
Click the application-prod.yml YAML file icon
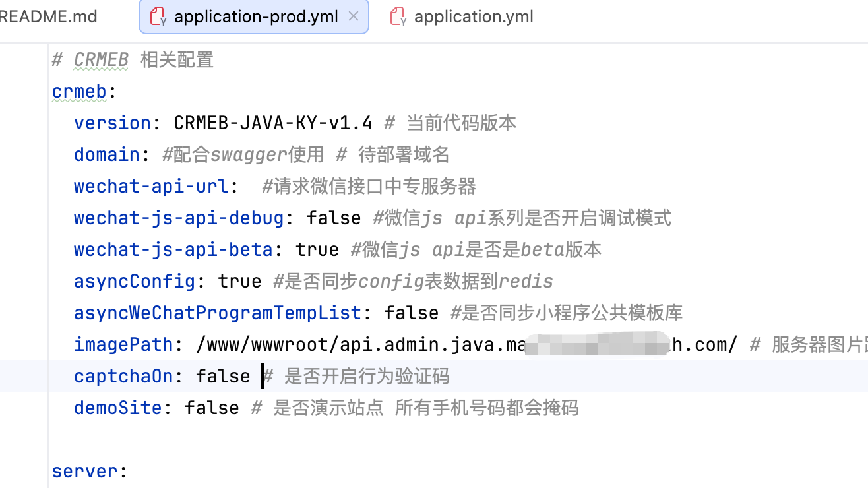click(158, 16)
